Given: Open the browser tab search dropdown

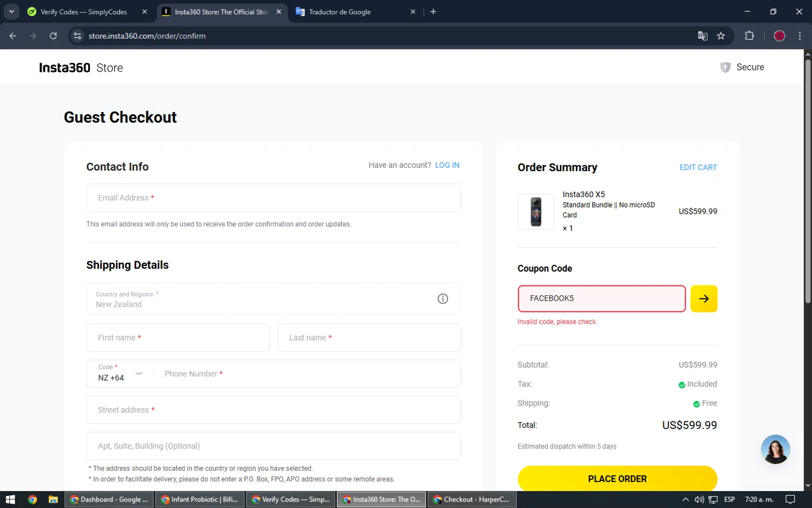Looking at the screenshot, I should tap(11, 11).
